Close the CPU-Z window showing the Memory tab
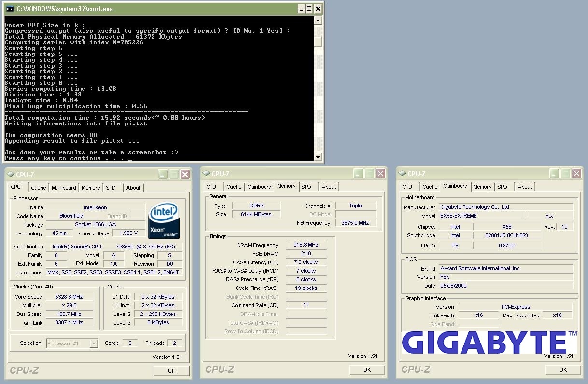588x384 pixels. [x=381, y=174]
